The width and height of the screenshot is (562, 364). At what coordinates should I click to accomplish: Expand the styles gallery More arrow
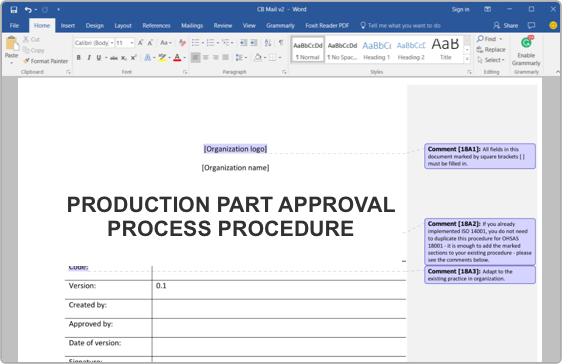pyautogui.click(x=467, y=59)
